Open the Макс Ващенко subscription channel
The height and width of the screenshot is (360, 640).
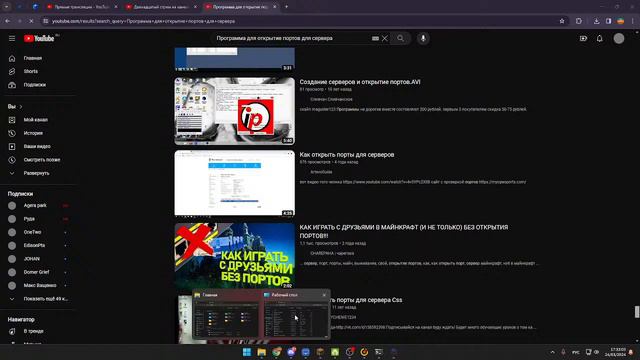click(40, 285)
